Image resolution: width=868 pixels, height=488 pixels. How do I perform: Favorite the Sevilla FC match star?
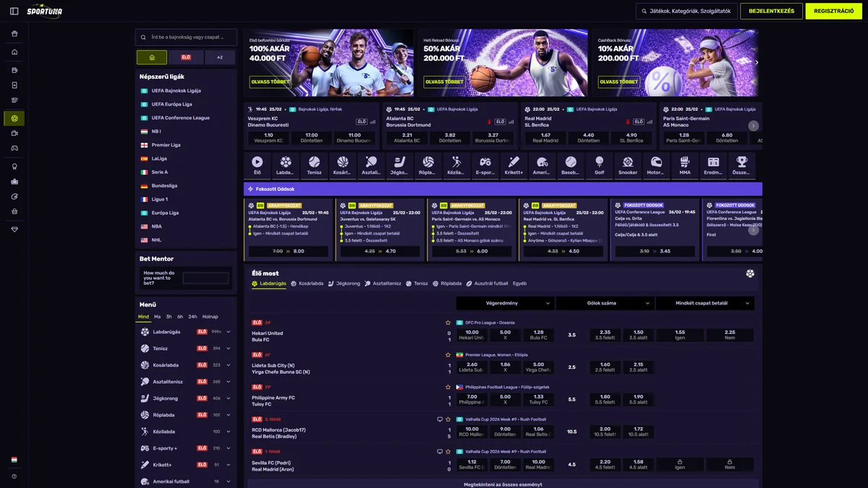point(448,451)
